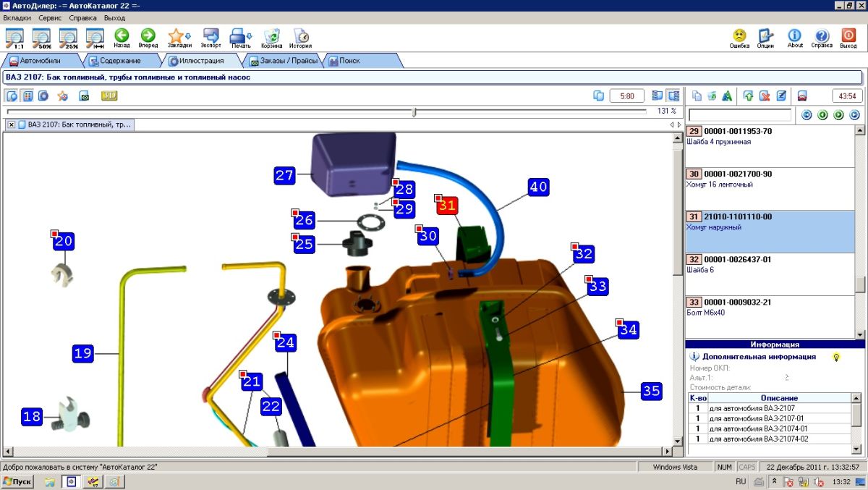Click callout 40 on the blue hose
Viewport: 868px width, 490px height.
[x=538, y=187]
